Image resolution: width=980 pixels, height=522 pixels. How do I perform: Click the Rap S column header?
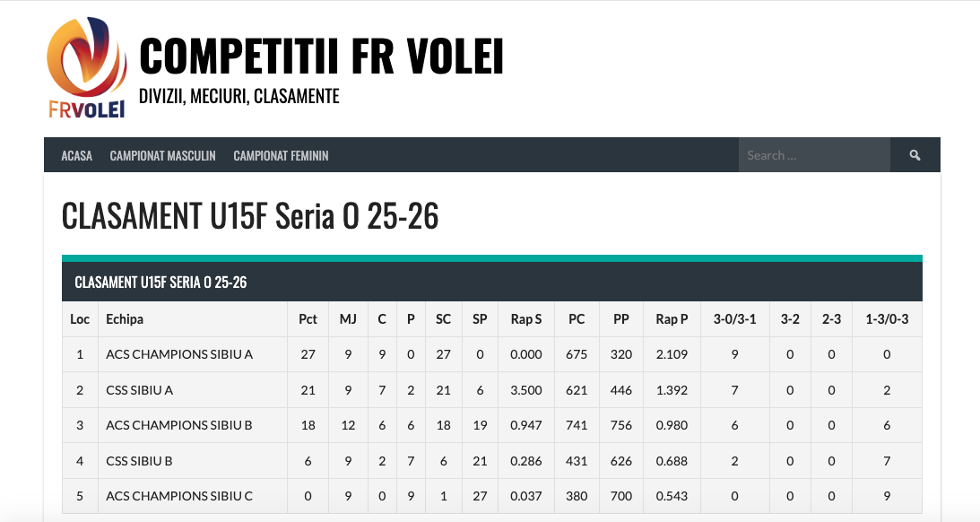click(526, 319)
